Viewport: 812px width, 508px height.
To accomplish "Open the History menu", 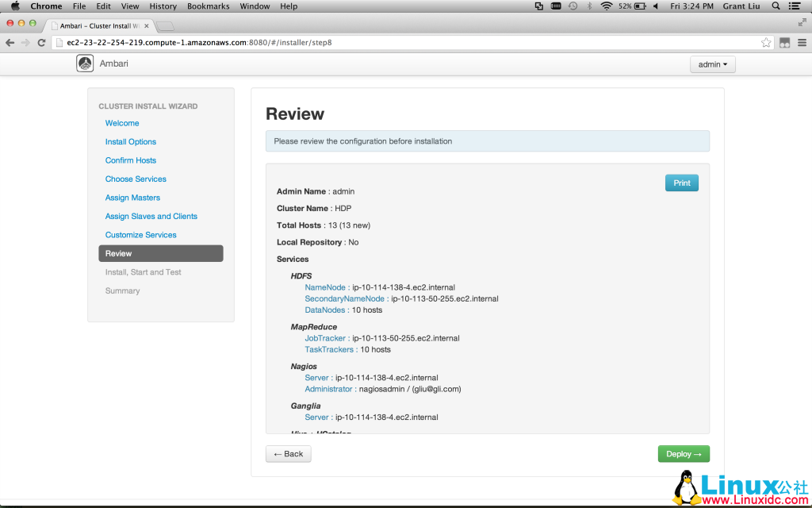I will 163,6.
